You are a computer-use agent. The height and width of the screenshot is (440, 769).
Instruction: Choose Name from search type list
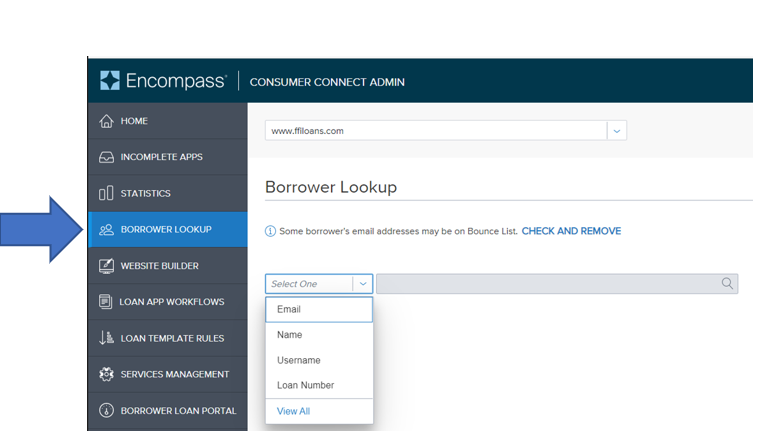319,335
